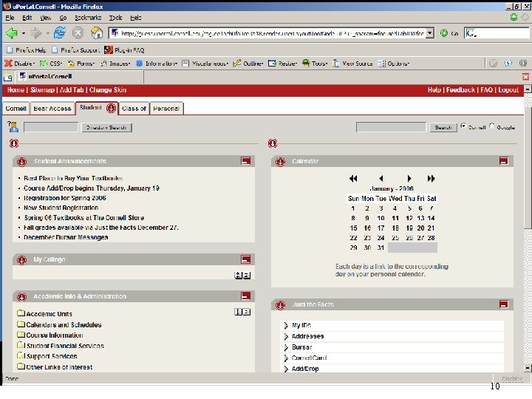Switch to the Cornell tab
The image size is (532, 399).
pyautogui.click(x=16, y=109)
